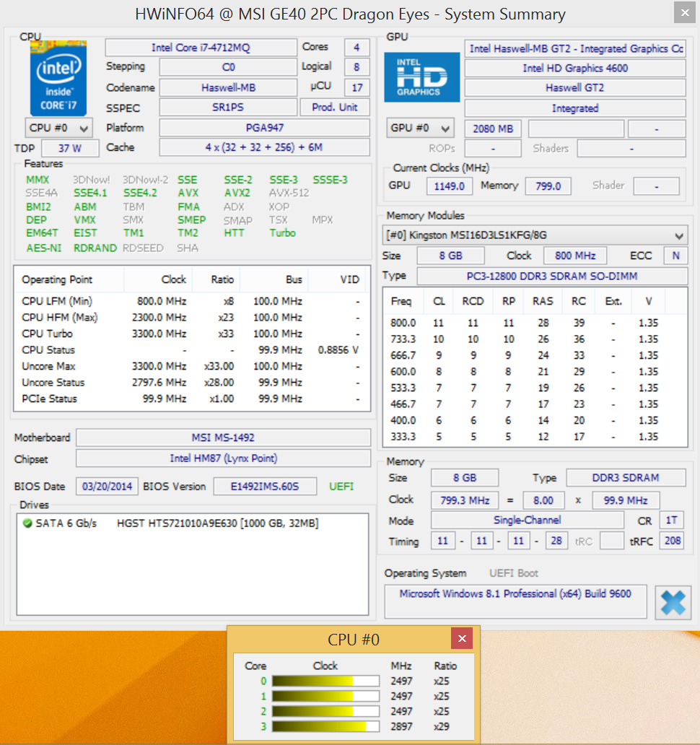Click the DDR3 SDRAM memory type field
This screenshot has width=700, height=745.
point(626,478)
